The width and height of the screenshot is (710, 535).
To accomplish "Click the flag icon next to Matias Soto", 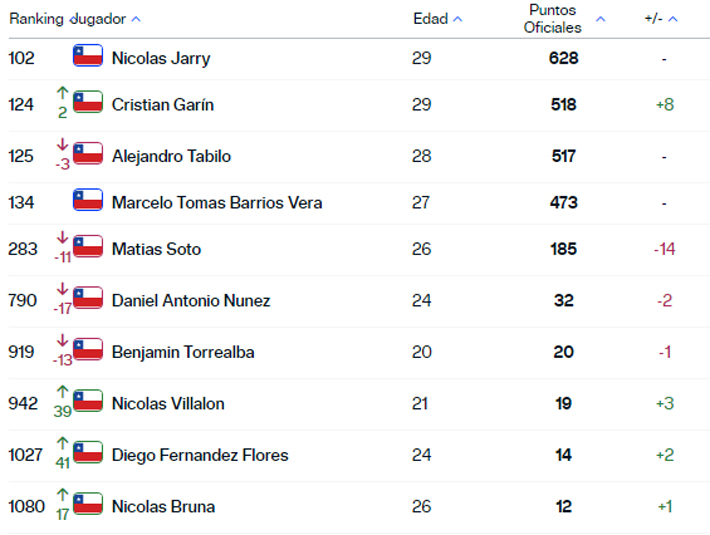I will [x=88, y=247].
